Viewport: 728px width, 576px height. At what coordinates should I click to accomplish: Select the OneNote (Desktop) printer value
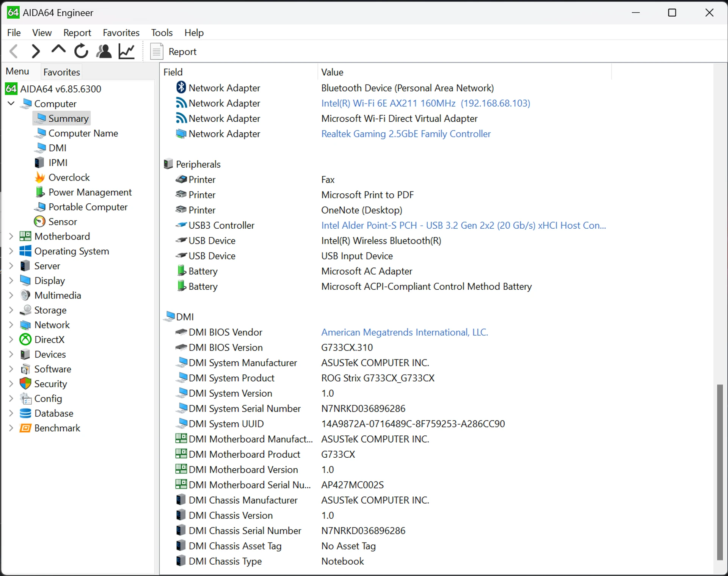coord(362,210)
